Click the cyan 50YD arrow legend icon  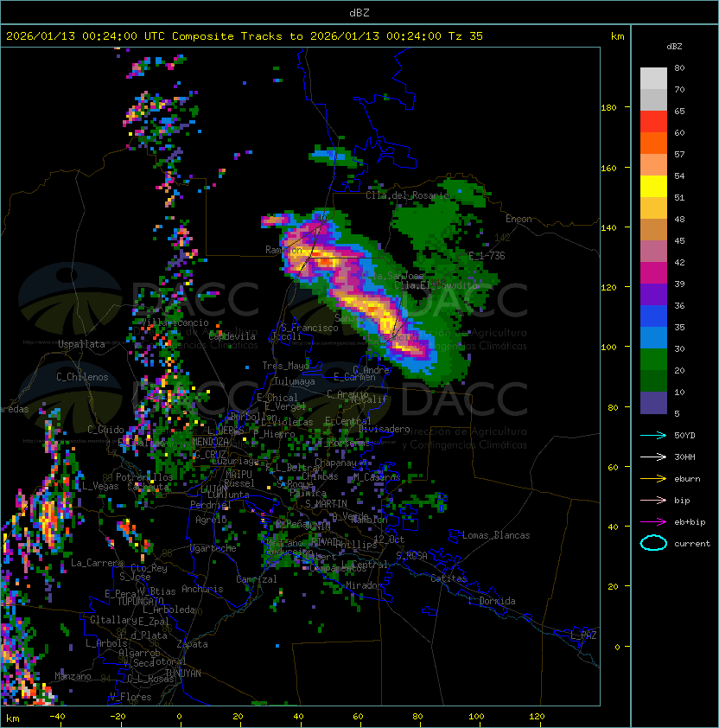point(653,435)
